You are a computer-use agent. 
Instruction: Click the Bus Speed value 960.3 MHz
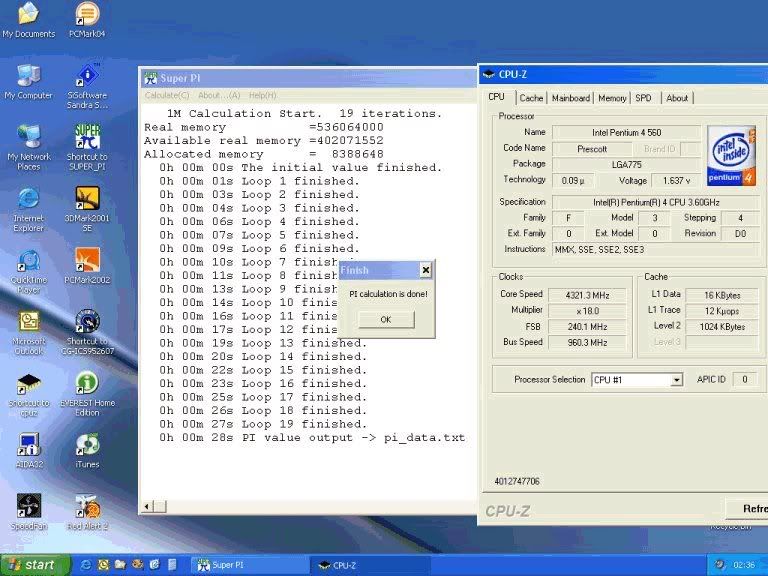tap(587, 342)
